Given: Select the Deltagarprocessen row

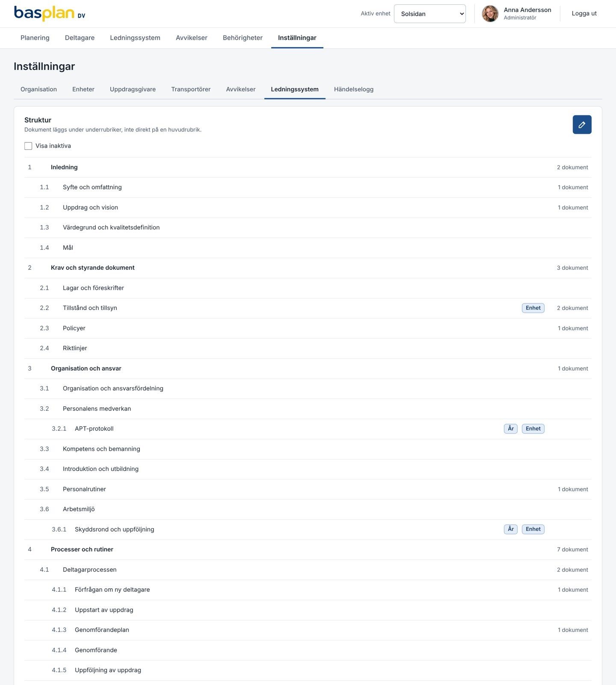Looking at the screenshot, I should coord(308,570).
